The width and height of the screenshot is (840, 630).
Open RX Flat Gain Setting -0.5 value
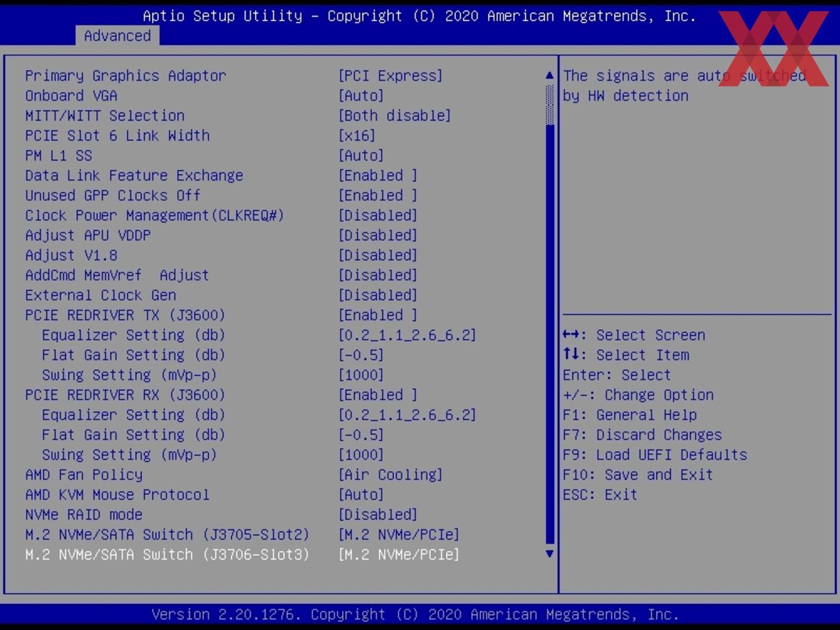tap(361, 435)
